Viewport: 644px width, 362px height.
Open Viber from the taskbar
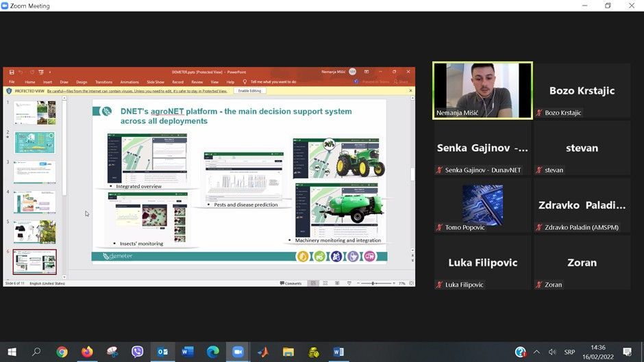(138, 352)
